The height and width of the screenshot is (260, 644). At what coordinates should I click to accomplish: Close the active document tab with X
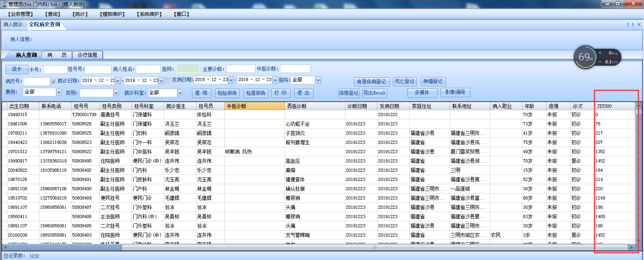point(639,25)
